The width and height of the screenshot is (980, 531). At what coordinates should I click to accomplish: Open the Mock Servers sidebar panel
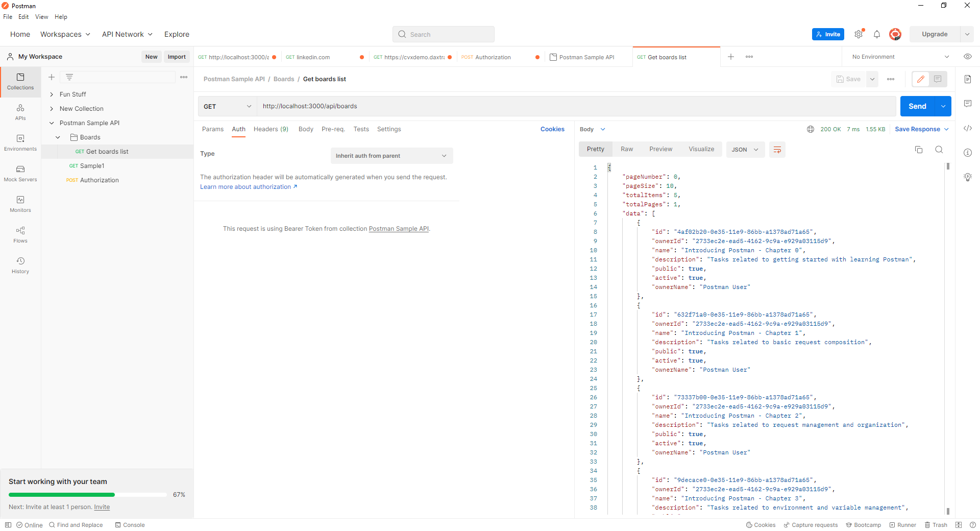point(20,174)
